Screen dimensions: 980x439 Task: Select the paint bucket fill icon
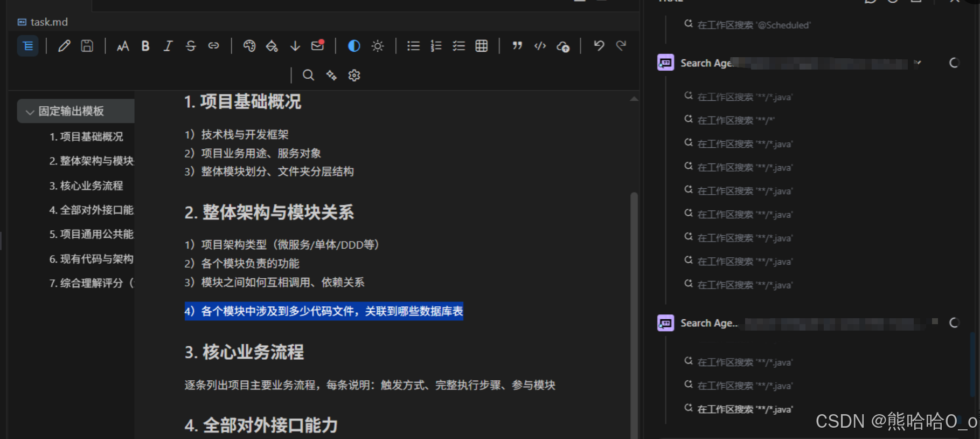272,46
